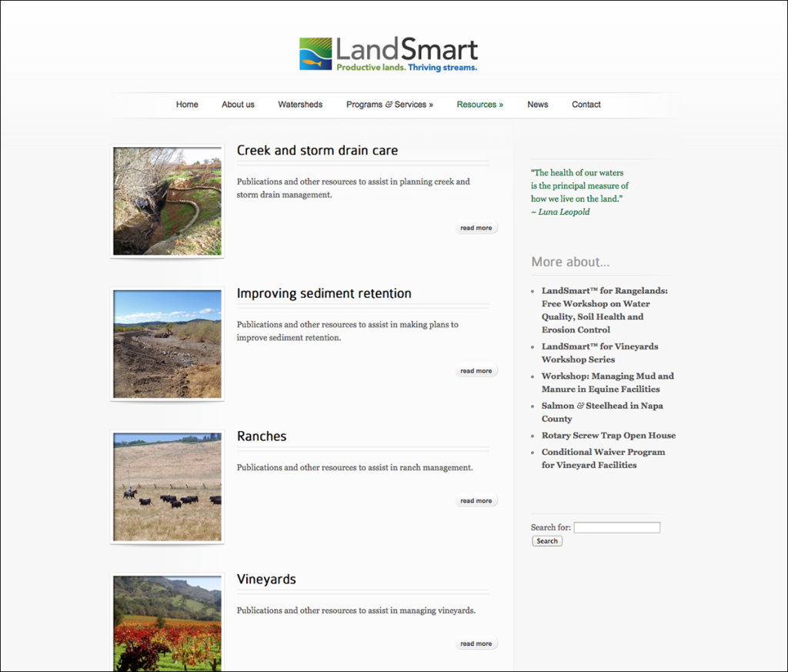Viewport: 788px width, 672px height.
Task: Open the creek and storm drain thumbnail
Action: coord(167,201)
